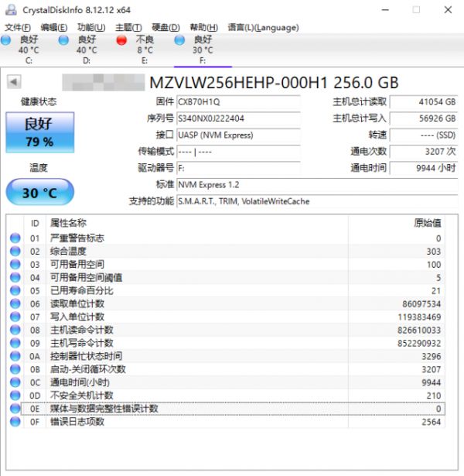Select drive D: status orb

tap(65, 39)
